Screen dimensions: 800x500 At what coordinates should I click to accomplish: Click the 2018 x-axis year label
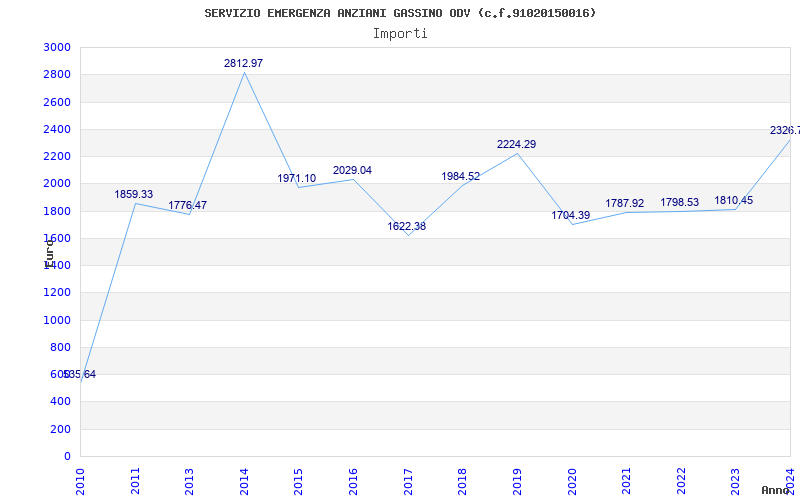[x=462, y=481]
